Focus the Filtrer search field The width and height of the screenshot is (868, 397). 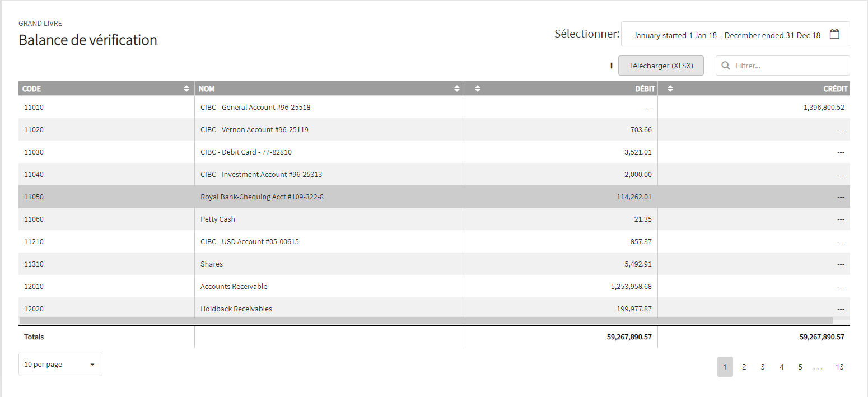[783, 66]
